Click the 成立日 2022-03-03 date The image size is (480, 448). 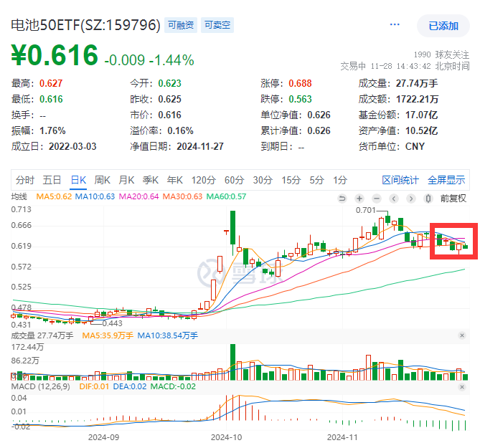click(72, 147)
